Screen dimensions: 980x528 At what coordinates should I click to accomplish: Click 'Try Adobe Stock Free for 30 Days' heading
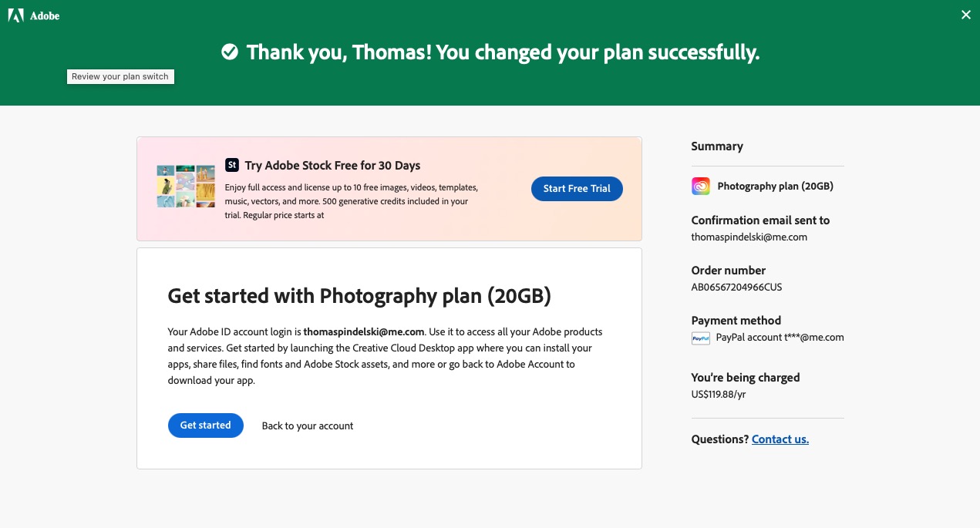pos(332,165)
